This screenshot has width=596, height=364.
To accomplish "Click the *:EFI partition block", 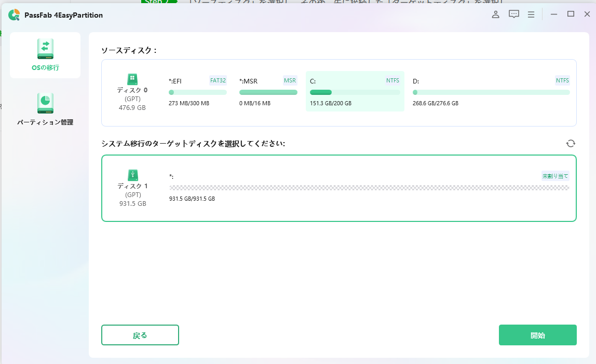I will click(197, 92).
